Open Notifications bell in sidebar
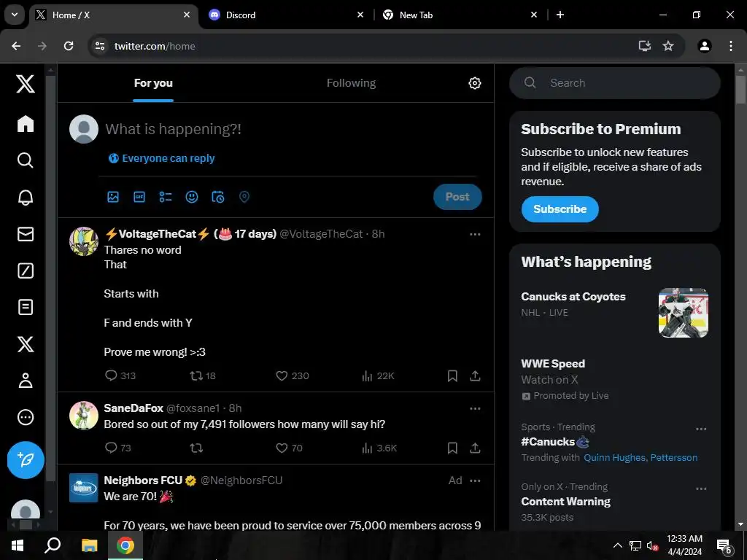 click(26, 197)
